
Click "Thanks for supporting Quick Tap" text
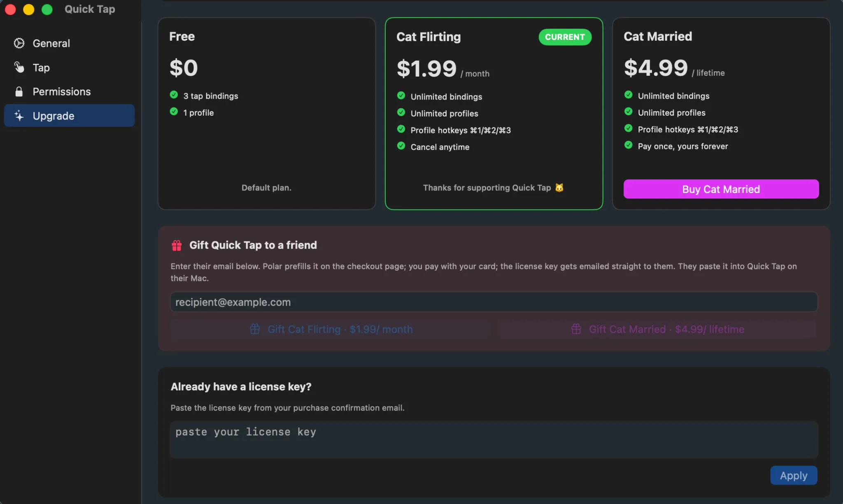point(487,188)
